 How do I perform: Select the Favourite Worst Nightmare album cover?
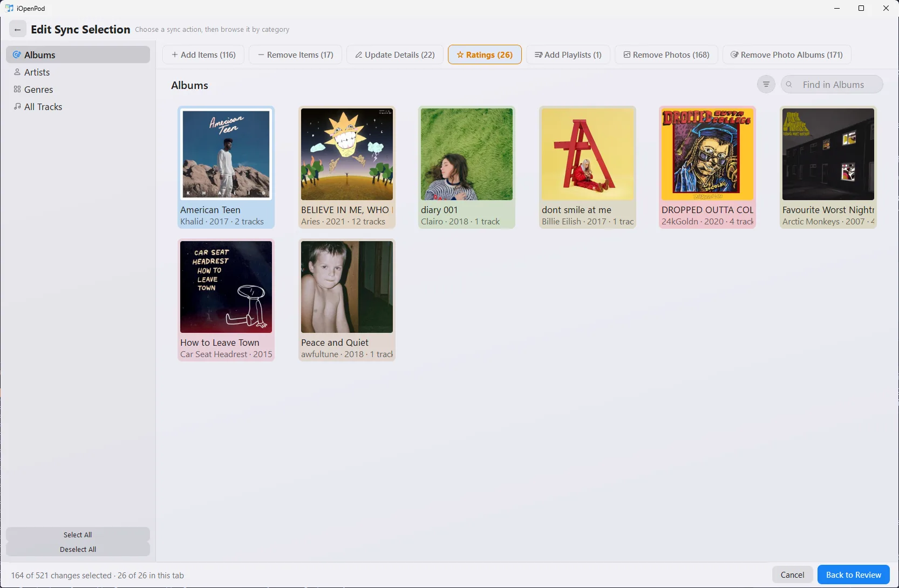click(x=828, y=154)
